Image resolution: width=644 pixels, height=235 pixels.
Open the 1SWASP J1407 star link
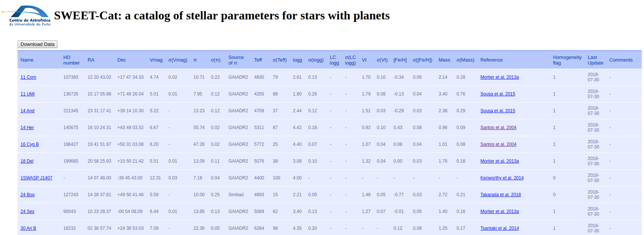37,178
